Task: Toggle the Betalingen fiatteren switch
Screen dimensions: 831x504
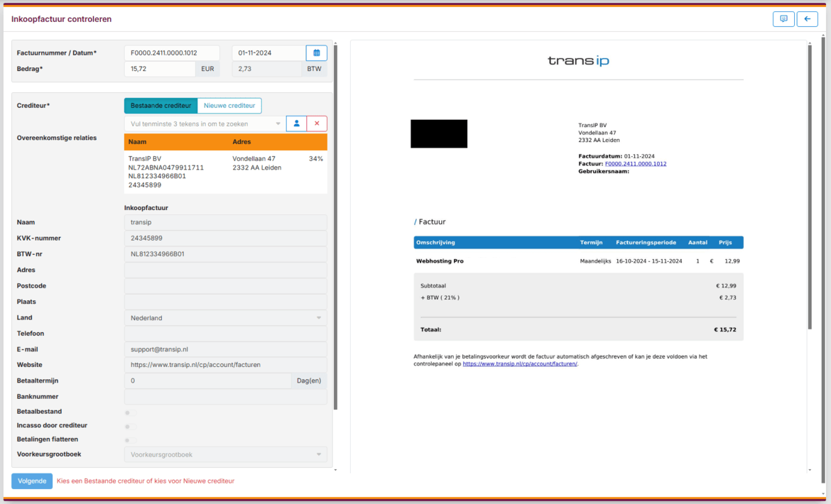Action: tap(131, 440)
